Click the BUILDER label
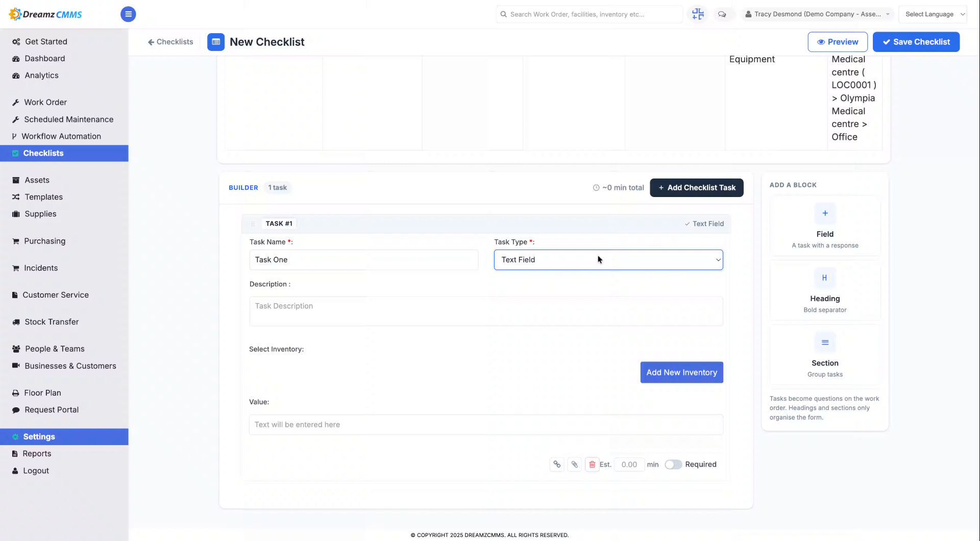The width and height of the screenshot is (980, 541). click(243, 188)
